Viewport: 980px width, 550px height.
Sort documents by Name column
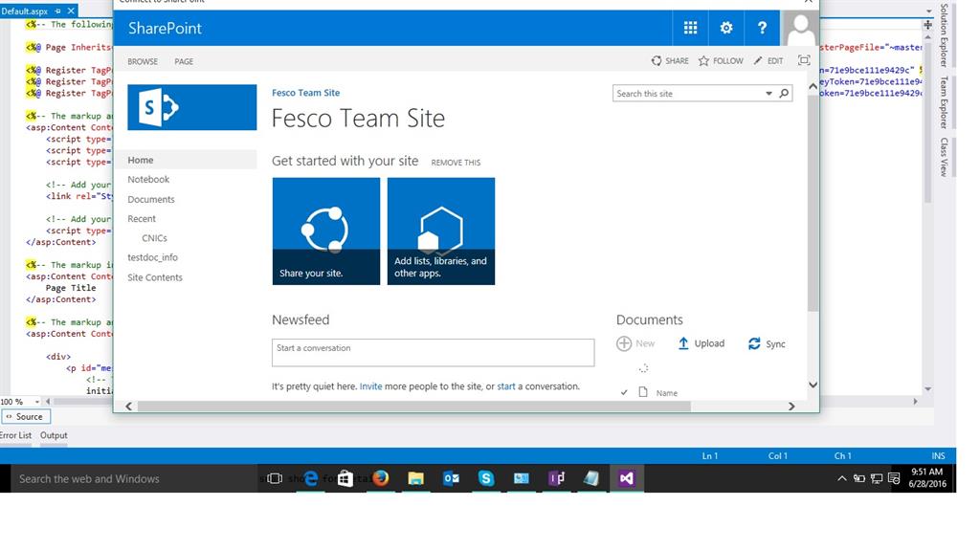point(667,393)
